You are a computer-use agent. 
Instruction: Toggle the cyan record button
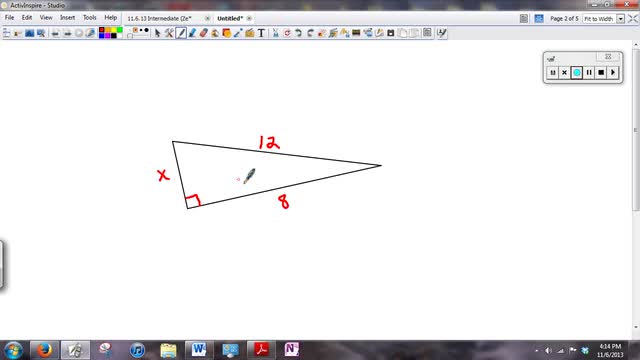(x=576, y=73)
